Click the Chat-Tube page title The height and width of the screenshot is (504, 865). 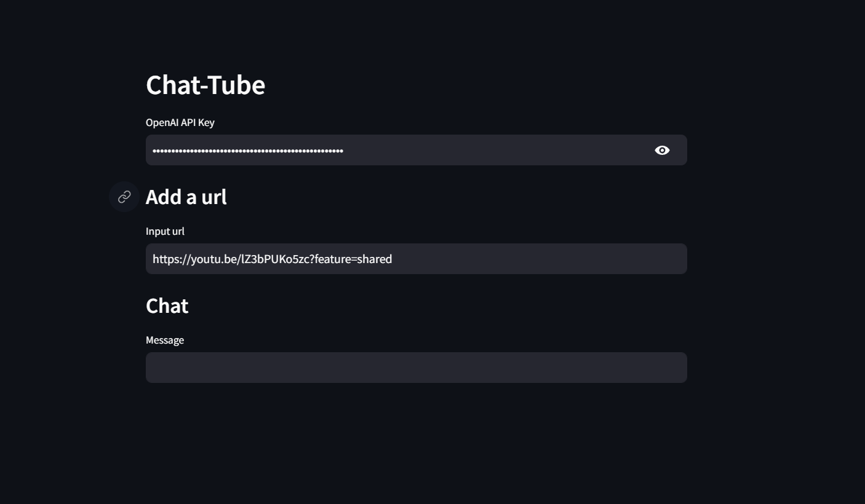click(205, 85)
